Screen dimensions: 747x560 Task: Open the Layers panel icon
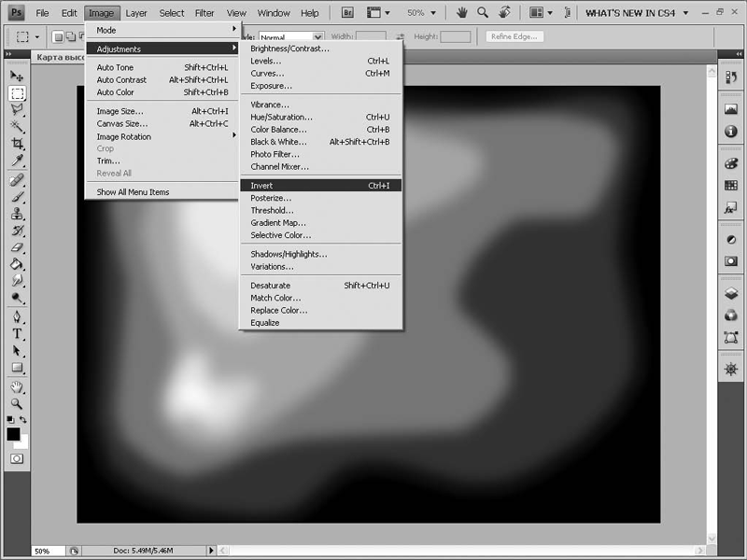pyautogui.click(x=731, y=293)
